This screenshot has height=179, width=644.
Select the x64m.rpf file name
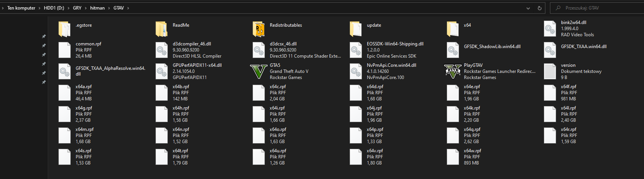pos(84,129)
